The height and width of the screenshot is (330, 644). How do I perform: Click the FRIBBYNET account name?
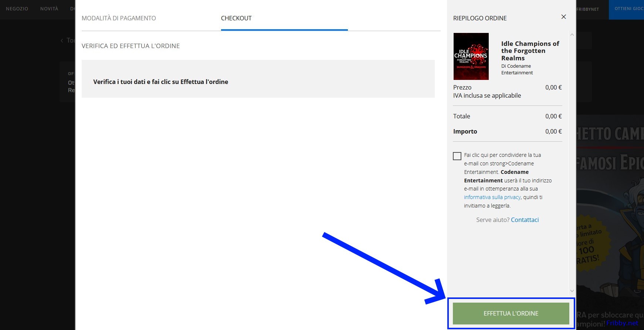[587, 9]
